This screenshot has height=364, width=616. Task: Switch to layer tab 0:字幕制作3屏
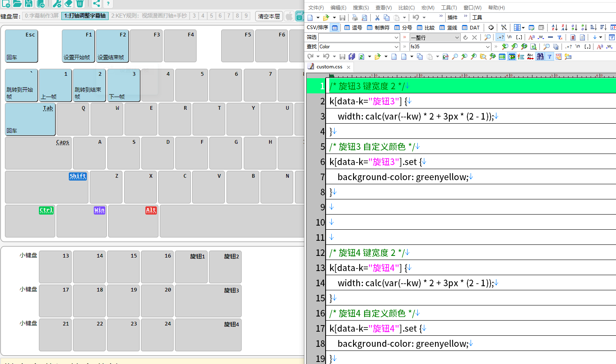pos(41,16)
